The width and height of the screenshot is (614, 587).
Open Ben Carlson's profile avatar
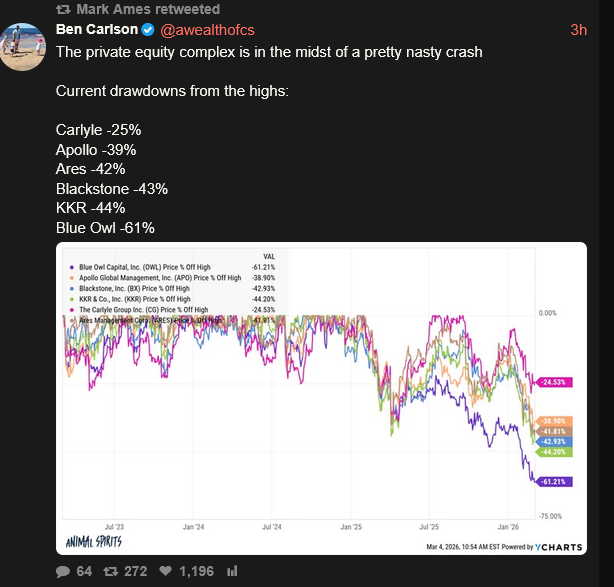(25, 44)
